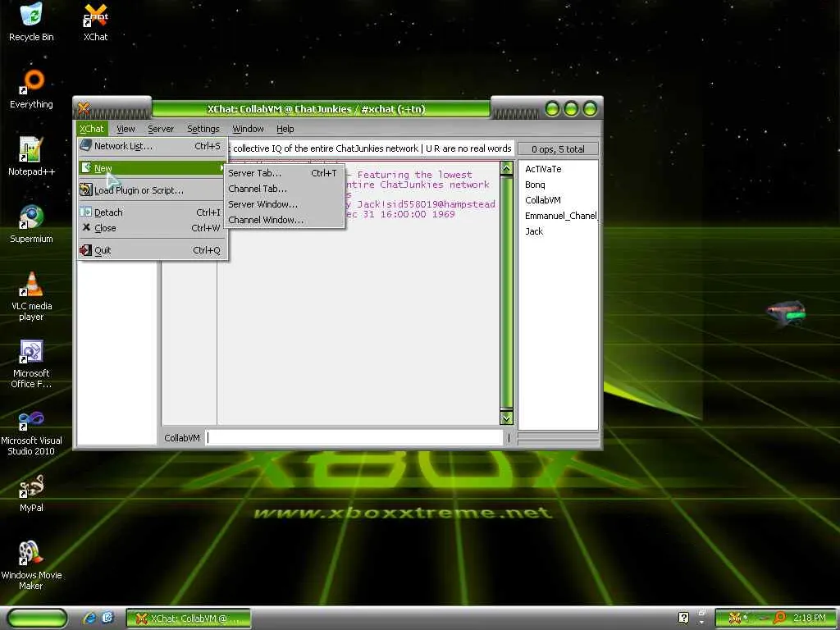
Task: Select user Jack in user list
Action: (x=534, y=231)
